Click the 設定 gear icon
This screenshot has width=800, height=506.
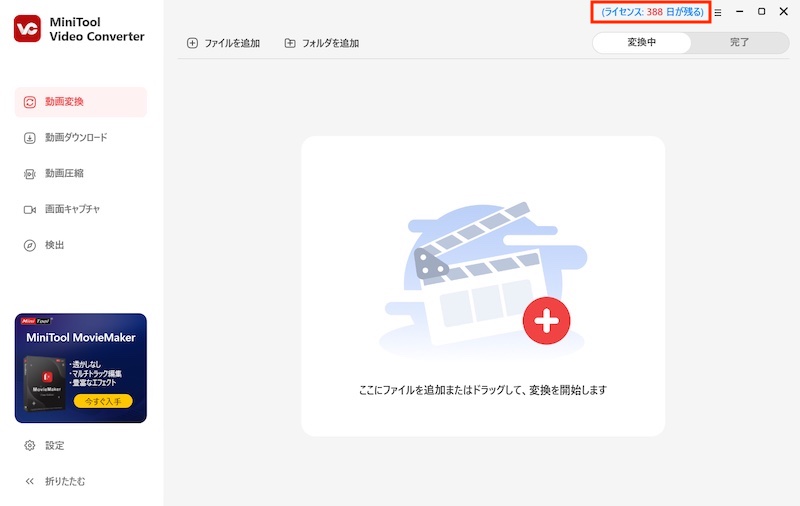tap(29, 445)
